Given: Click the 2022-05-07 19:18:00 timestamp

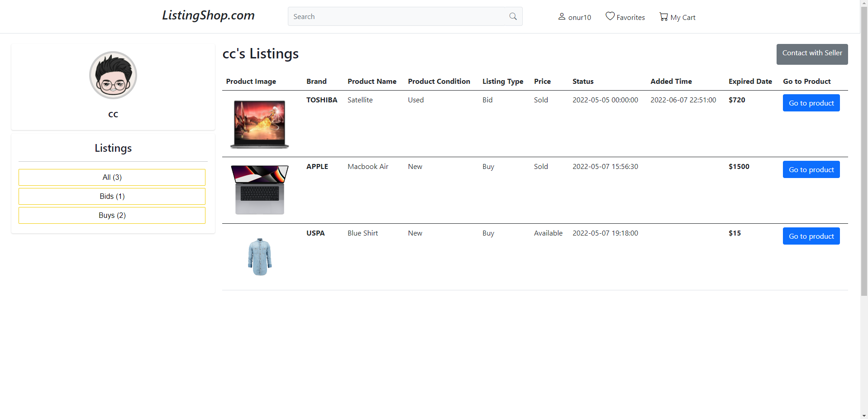Looking at the screenshot, I should [x=605, y=233].
